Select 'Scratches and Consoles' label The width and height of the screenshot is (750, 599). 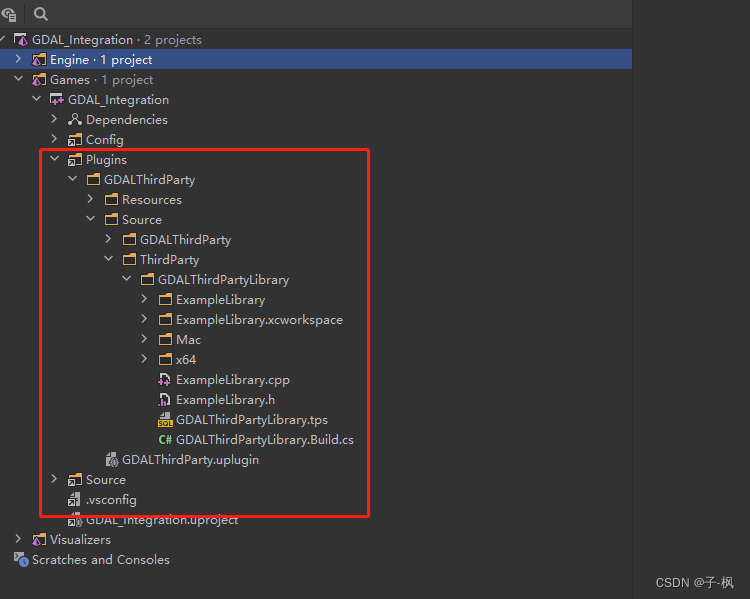[101, 560]
